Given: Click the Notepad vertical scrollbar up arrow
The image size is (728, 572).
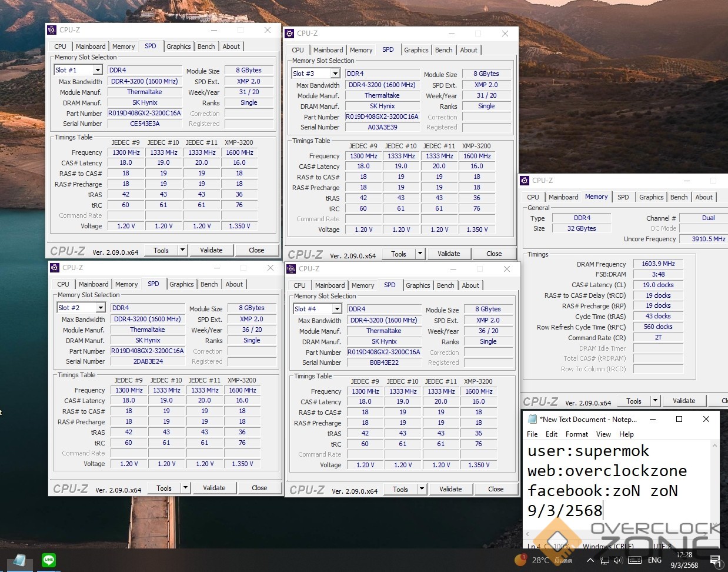Looking at the screenshot, I should point(714,445).
